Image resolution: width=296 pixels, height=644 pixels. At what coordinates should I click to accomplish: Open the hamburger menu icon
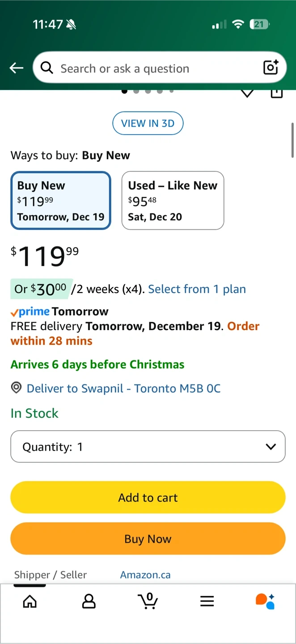207,602
